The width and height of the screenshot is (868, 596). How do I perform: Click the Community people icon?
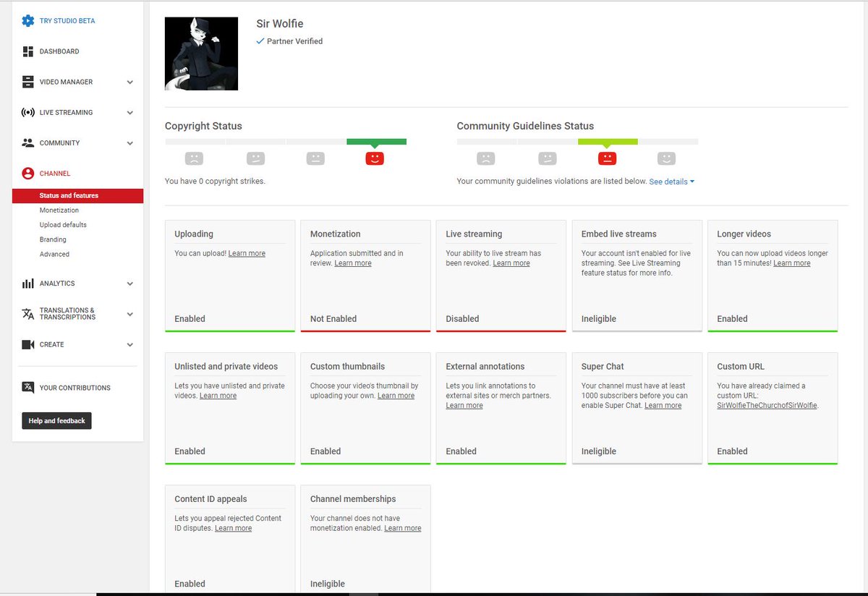[x=28, y=143]
